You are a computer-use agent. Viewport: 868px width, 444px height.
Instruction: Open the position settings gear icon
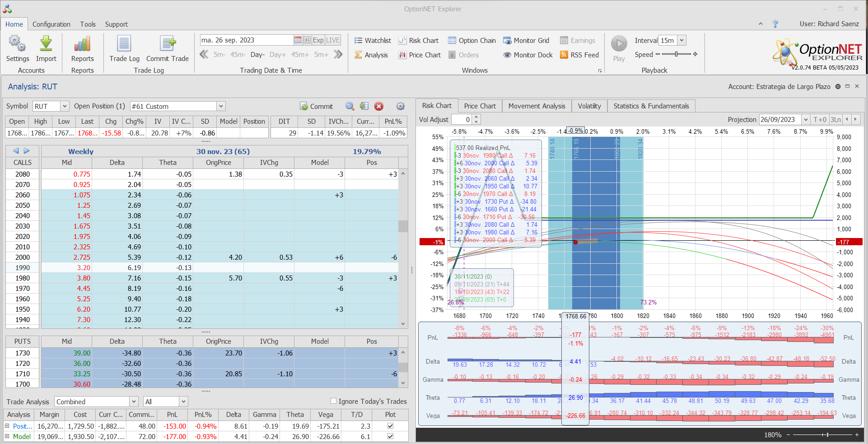(401, 106)
